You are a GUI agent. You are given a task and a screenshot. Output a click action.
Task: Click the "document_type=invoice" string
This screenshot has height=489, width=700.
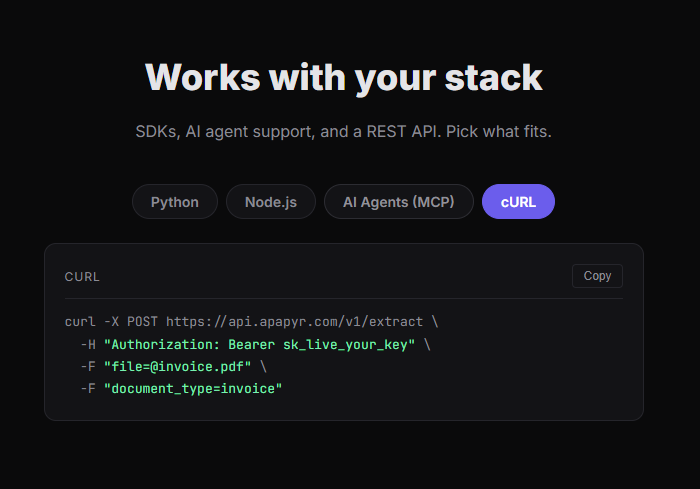[x=193, y=389]
